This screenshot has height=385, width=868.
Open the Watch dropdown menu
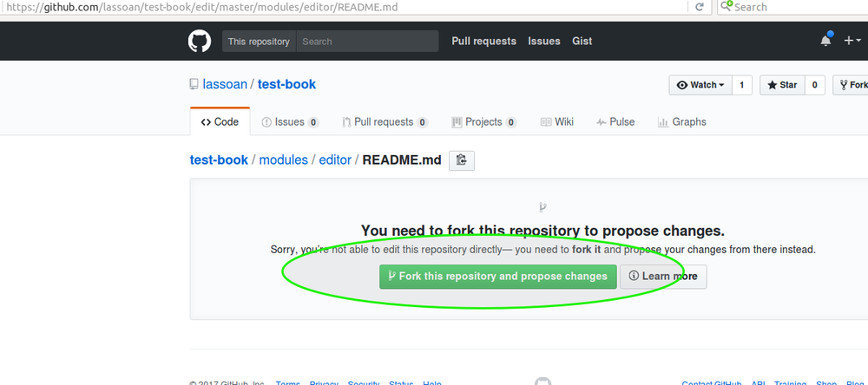700,85
